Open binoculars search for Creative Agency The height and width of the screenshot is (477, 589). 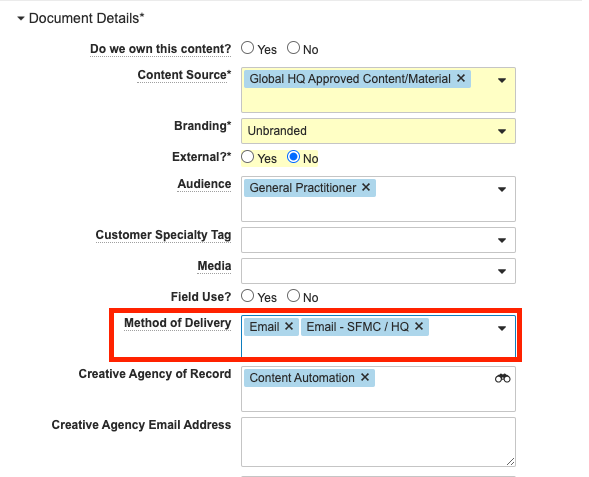coord(503,378)
